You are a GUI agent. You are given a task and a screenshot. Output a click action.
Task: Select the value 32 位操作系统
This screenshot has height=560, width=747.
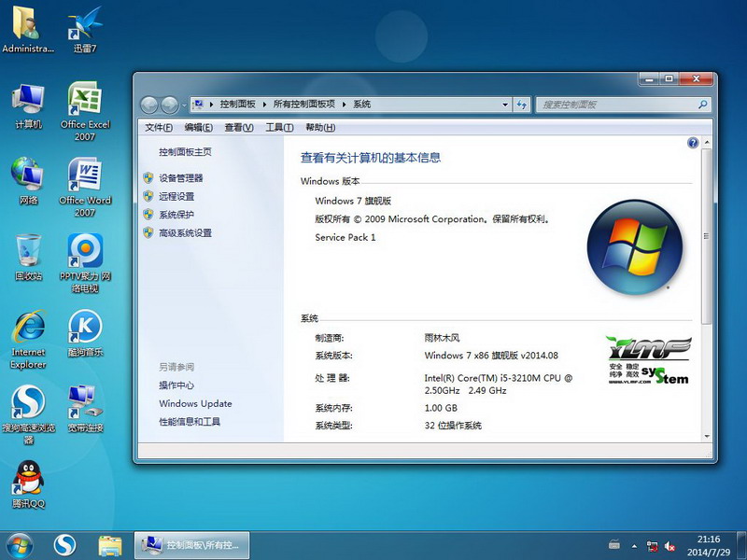453,426
